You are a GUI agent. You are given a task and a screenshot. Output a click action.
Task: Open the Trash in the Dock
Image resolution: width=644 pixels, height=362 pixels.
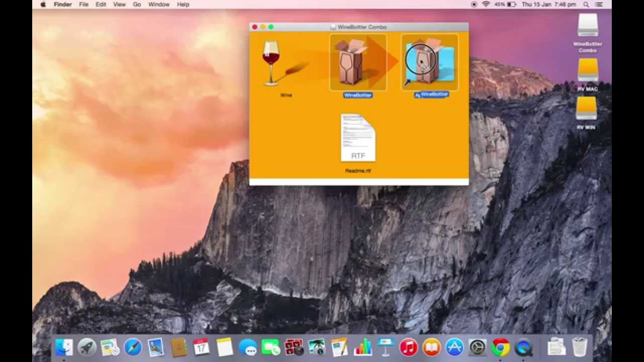580,347
